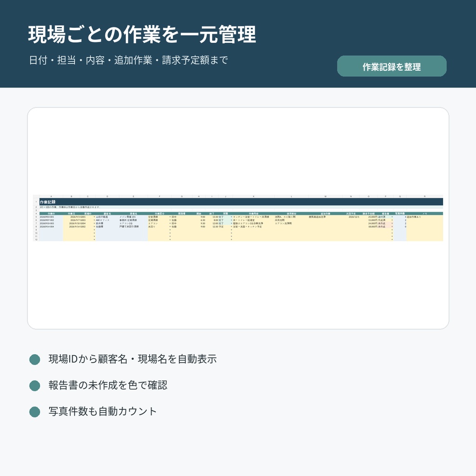Open the spreadsheet preview thumbnail card
The image size is (476, 476).
pos(238,218)
